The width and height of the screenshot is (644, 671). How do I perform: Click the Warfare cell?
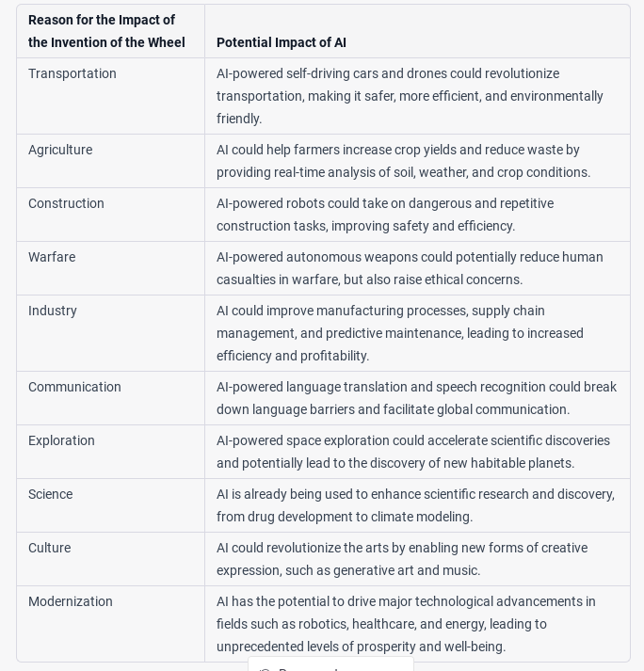pos(52,257)
